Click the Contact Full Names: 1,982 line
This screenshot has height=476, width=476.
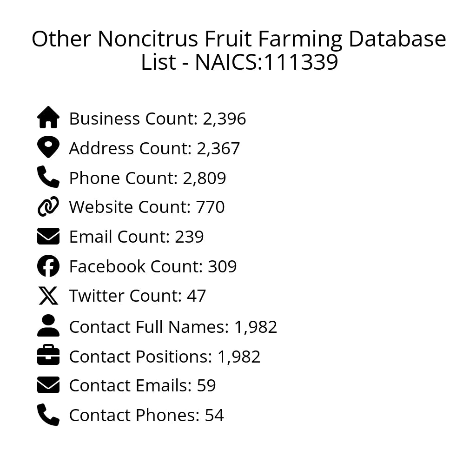coord(173,327)
